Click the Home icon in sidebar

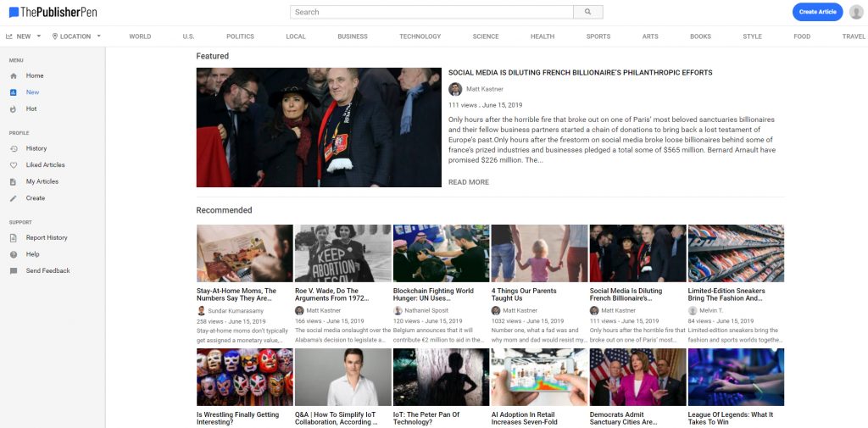pos(13,76)
